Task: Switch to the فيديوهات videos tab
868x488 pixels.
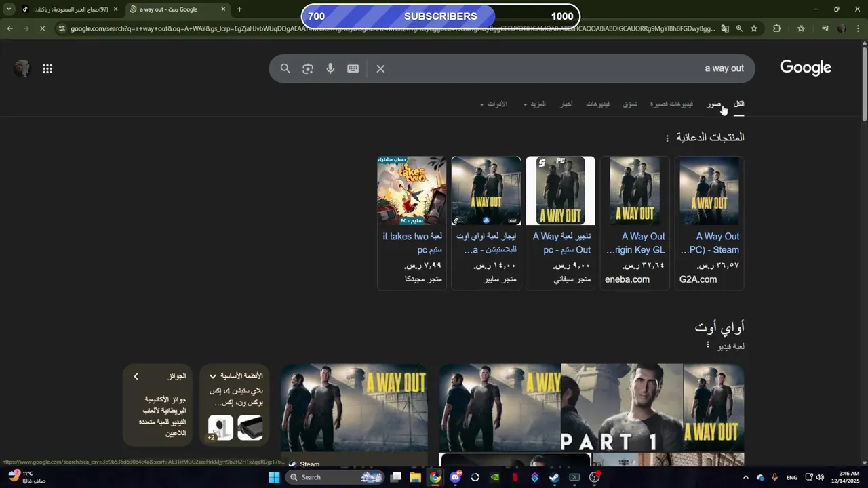Action: coord(597,104)
